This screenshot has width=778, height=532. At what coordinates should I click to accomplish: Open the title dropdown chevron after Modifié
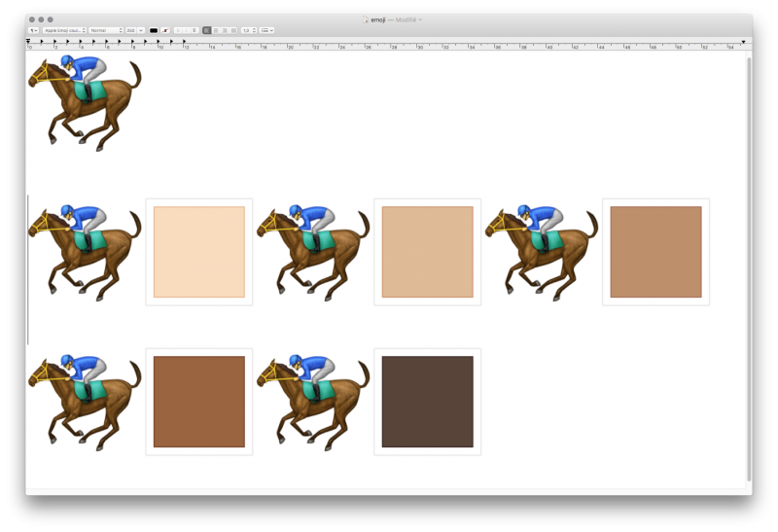pyautogui.click(x=420, y=19)
